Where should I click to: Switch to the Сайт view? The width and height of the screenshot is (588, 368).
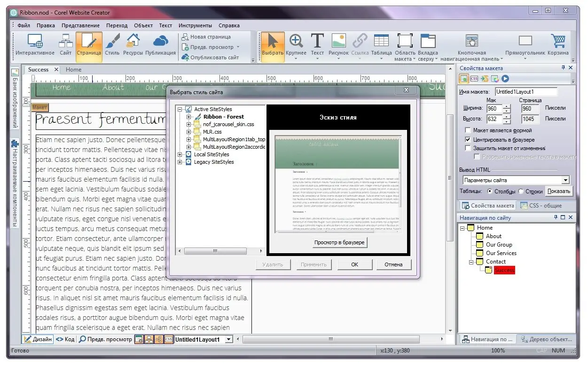point(66,46)
